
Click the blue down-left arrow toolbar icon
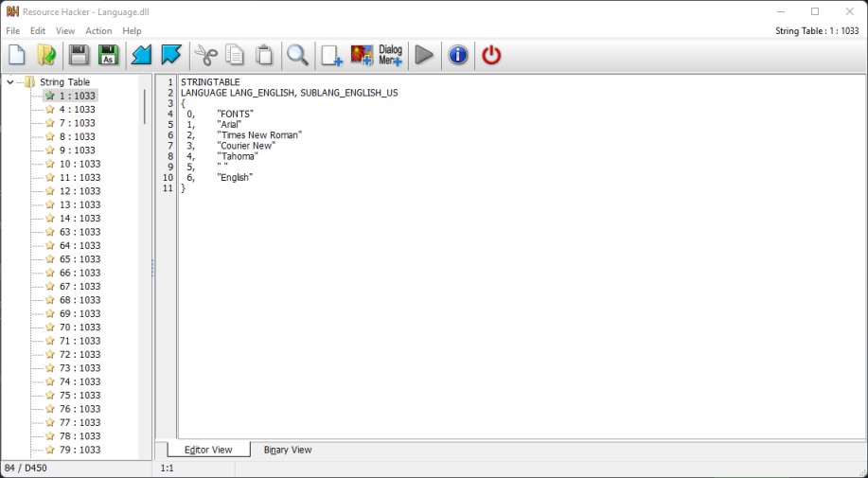pyautogui.click(x=141, y=55)
